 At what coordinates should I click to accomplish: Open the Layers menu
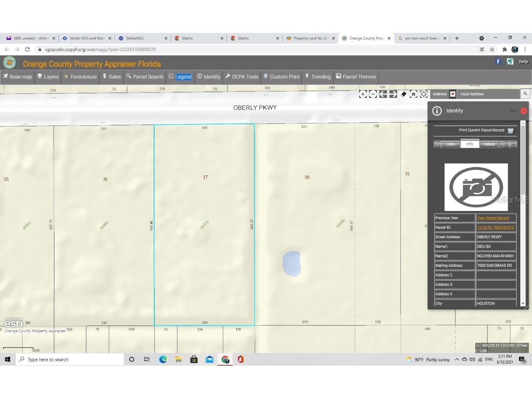pos(48,77)
